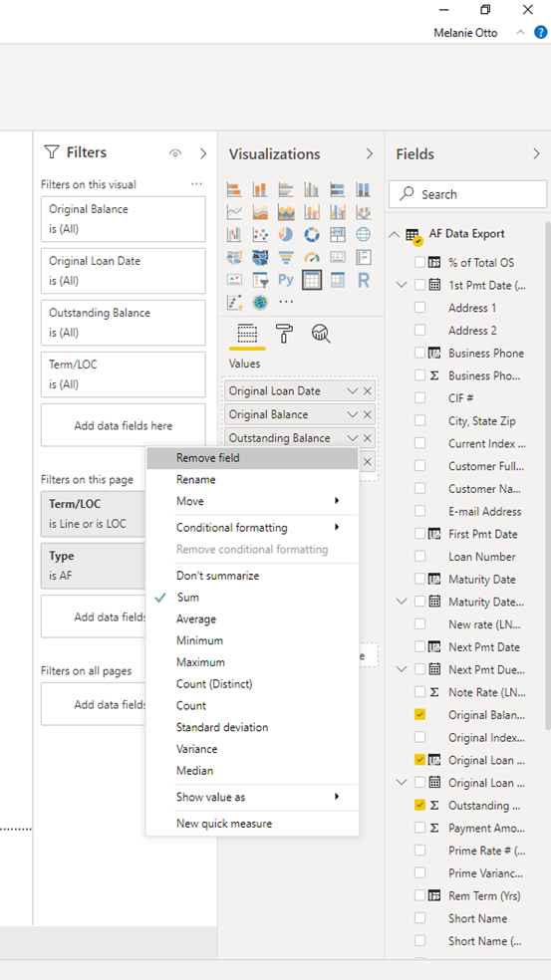Screen dimensions: 551x980
Task: Select the Matrix visual
Action: 338,280
